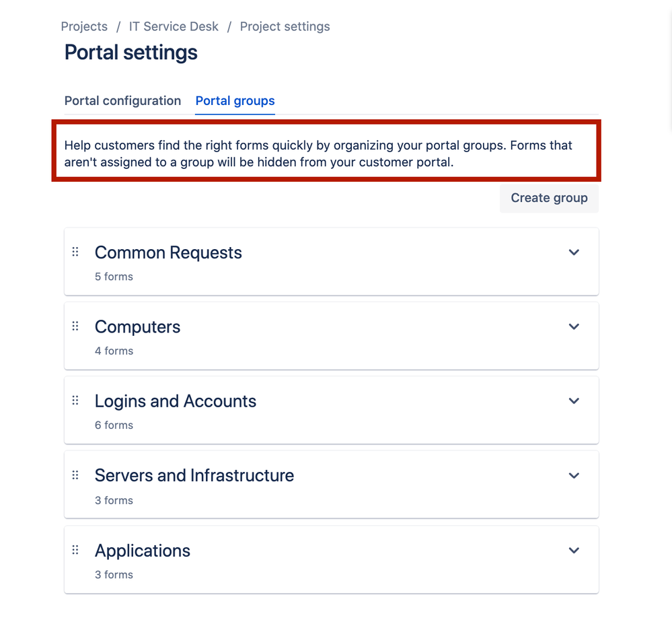Click drag handle icon for Common Requests
Image resolution: width=672 pixels, height=622 pixels.
tap(75, 252)
